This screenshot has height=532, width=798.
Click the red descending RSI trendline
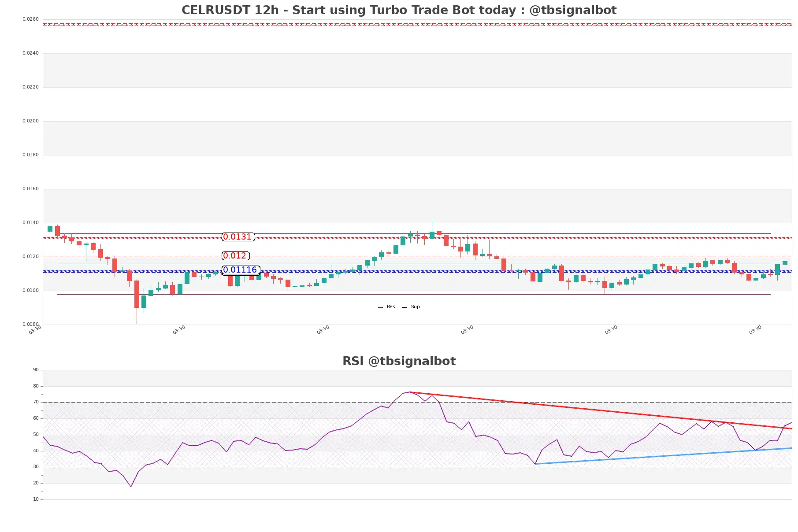[x=601, y=410]
